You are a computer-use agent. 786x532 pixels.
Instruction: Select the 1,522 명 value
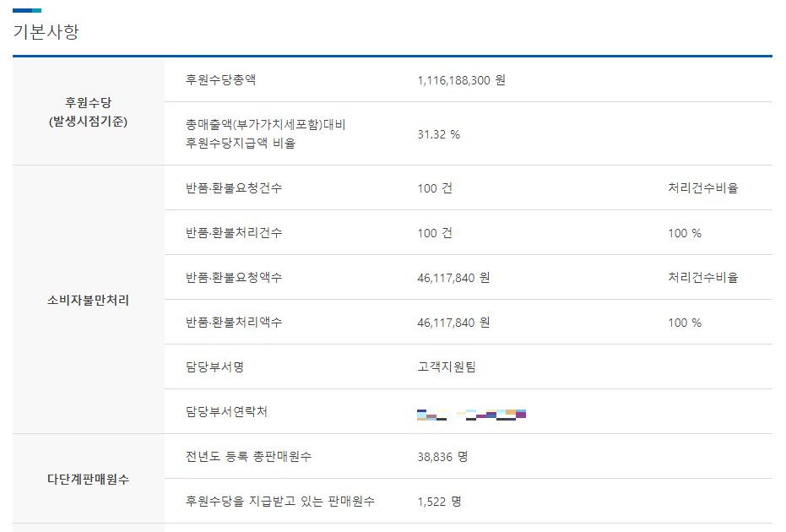(440, 502)
